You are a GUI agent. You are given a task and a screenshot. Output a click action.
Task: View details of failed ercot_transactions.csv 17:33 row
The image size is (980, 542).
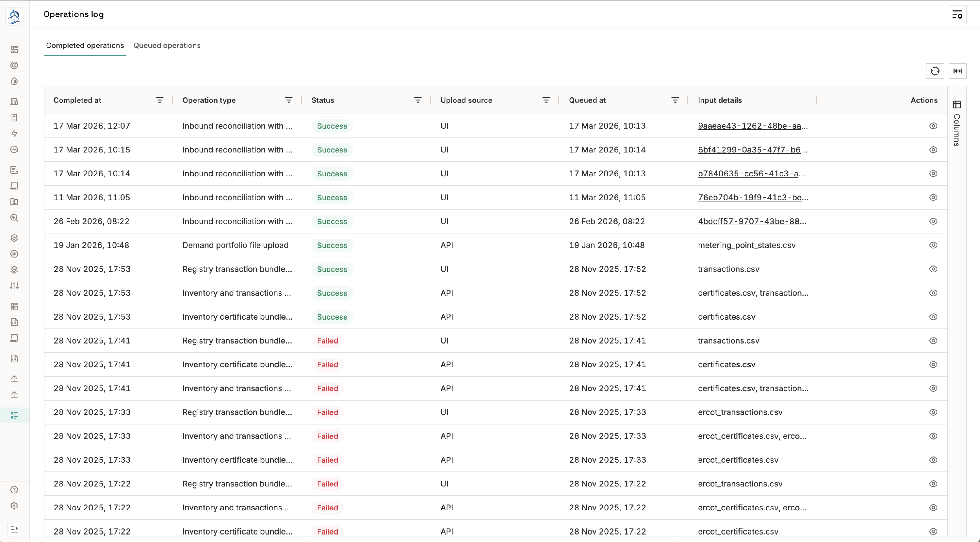(x=933, y=412)
